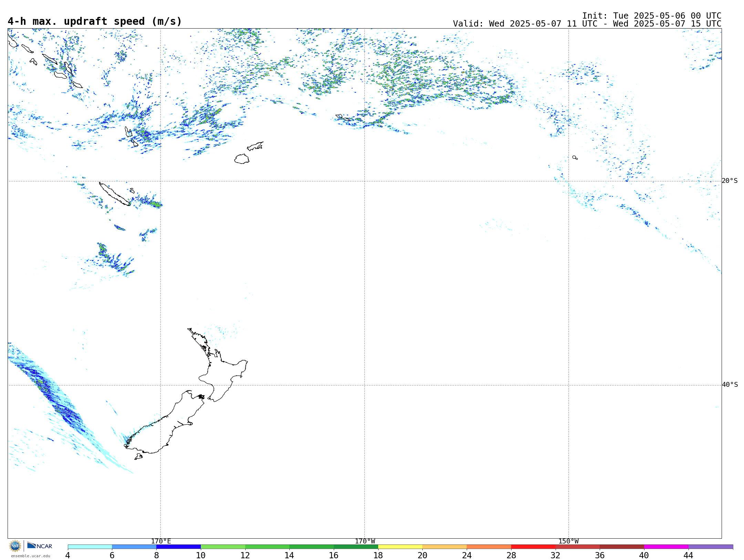
Task: Click the 20°S latitude label
Action: pos(730,181)
